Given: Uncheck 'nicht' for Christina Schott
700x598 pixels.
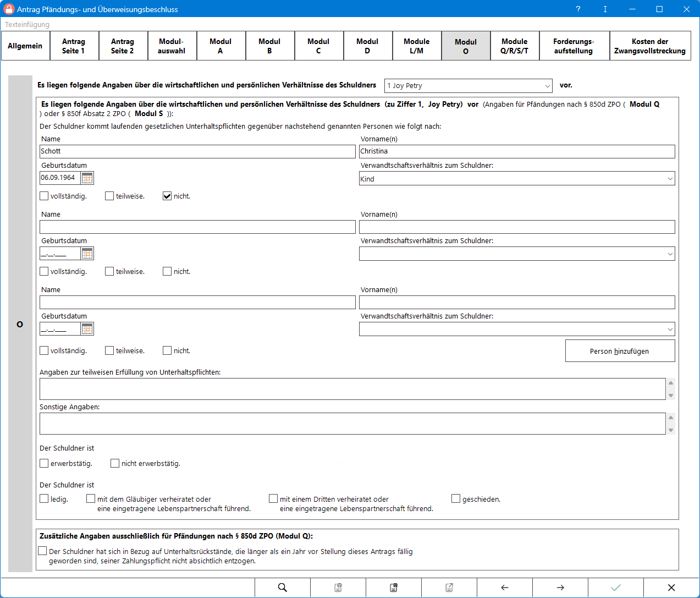Looking at the screenshot, I should (167, 196).
